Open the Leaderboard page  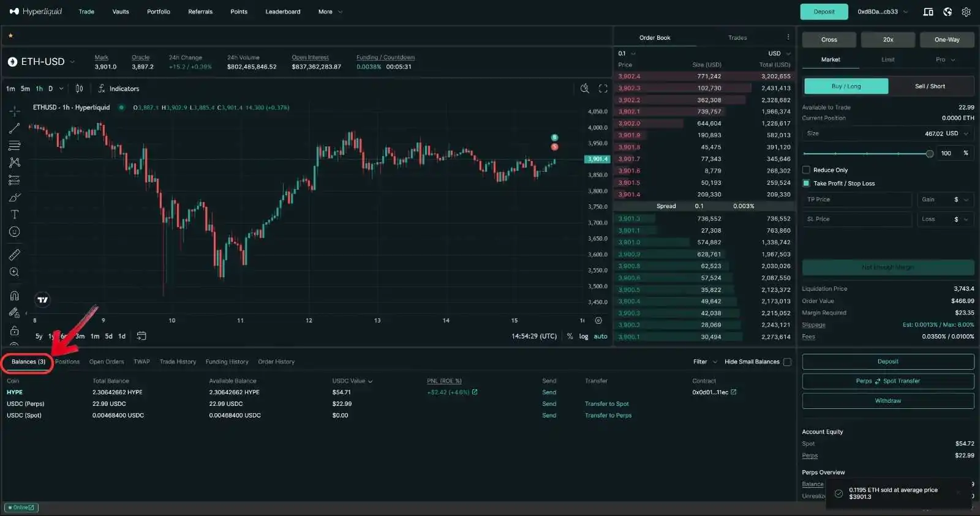point(283,12)
